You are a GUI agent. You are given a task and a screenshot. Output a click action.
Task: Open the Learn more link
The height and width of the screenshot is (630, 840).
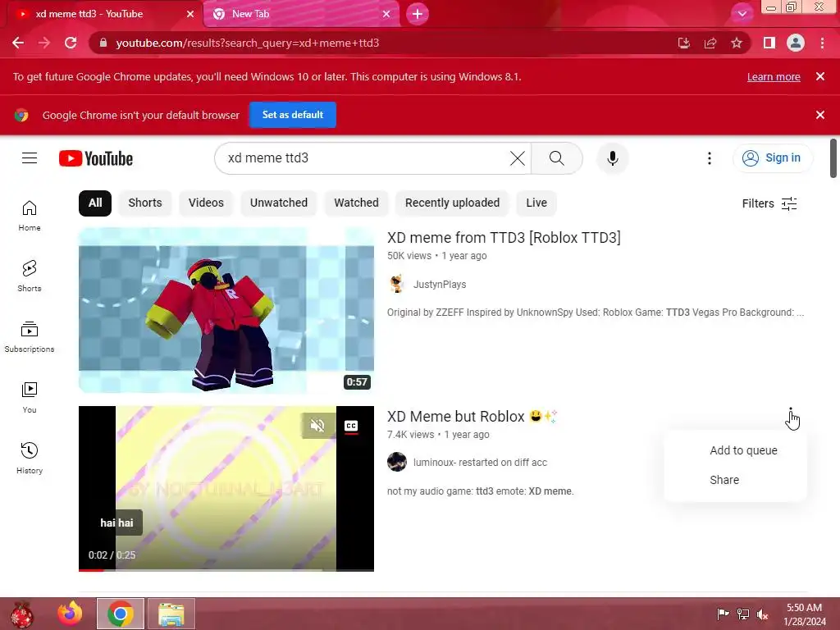tap(774, 76)
